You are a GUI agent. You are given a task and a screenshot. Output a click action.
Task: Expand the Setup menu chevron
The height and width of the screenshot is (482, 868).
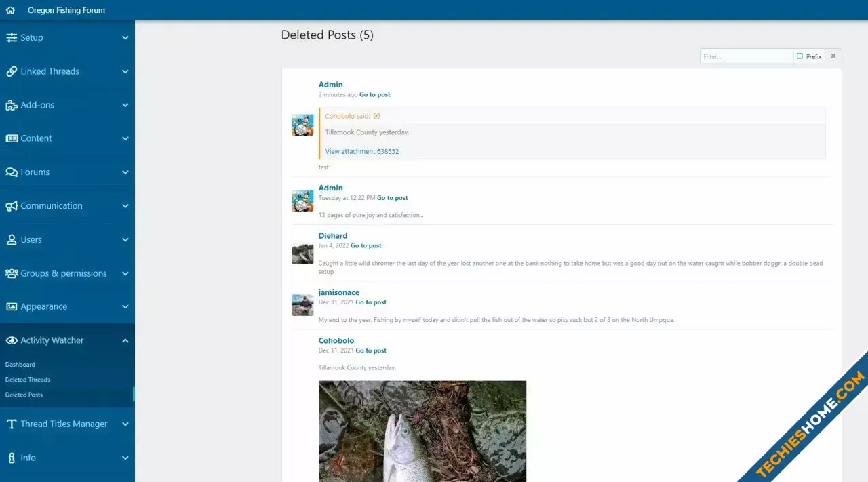click(125, 38)
